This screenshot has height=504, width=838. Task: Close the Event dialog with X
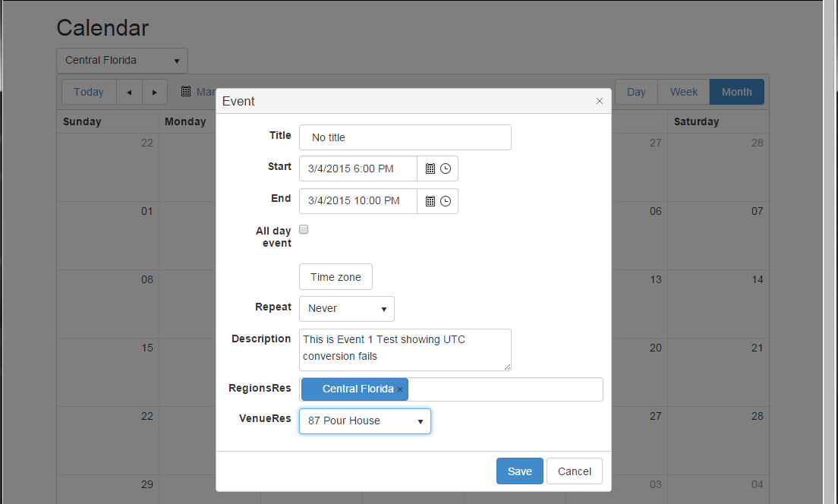[x=600, y=101]
